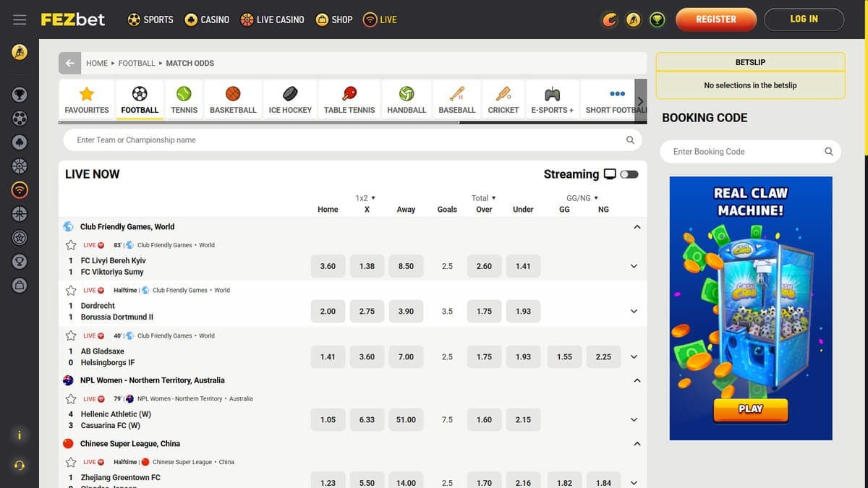Open roulette wheel icon in left sidebar
This screenshot has height=488, width=868.
[20, 166]
